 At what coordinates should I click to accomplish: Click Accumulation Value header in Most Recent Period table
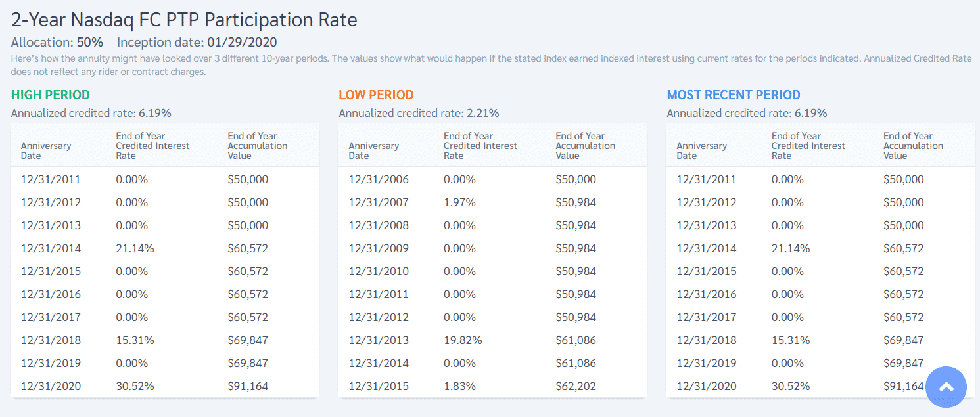(x=913, y=146)
